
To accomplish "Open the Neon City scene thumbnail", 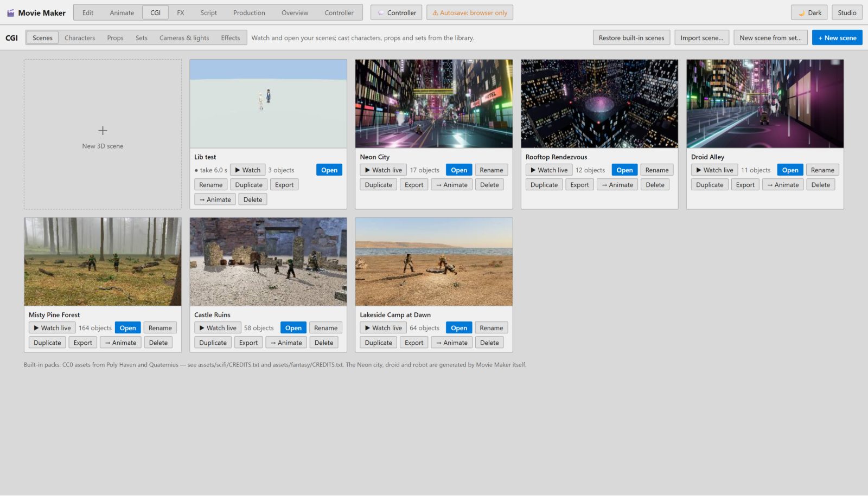I will tap(434, 104).
